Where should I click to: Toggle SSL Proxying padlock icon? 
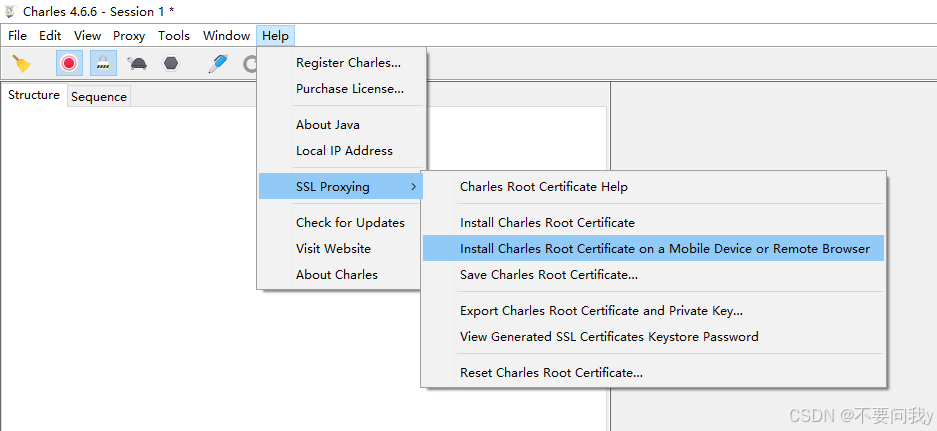[103, 63]
